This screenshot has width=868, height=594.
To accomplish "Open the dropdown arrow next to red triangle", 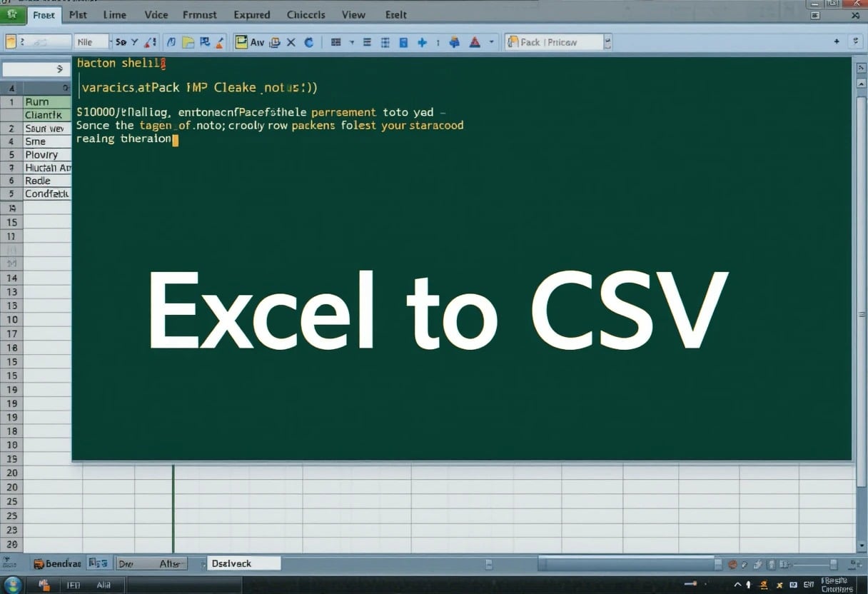I will coord(491,42).
